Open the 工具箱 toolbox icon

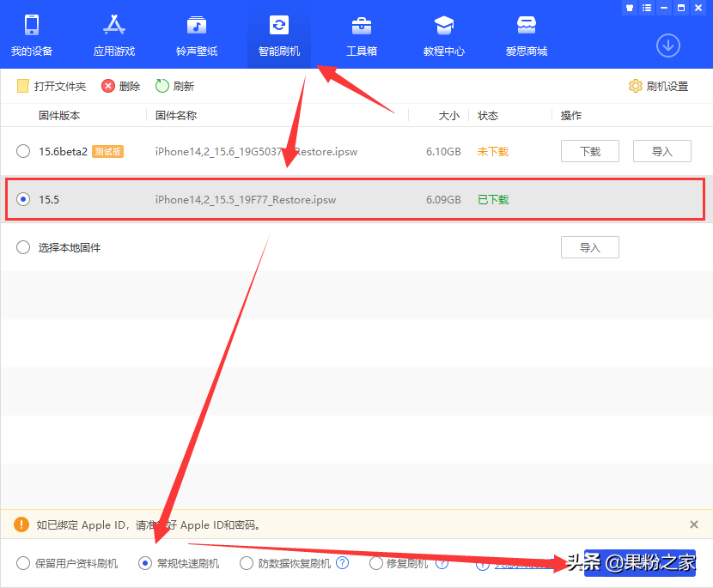[362, 25]
